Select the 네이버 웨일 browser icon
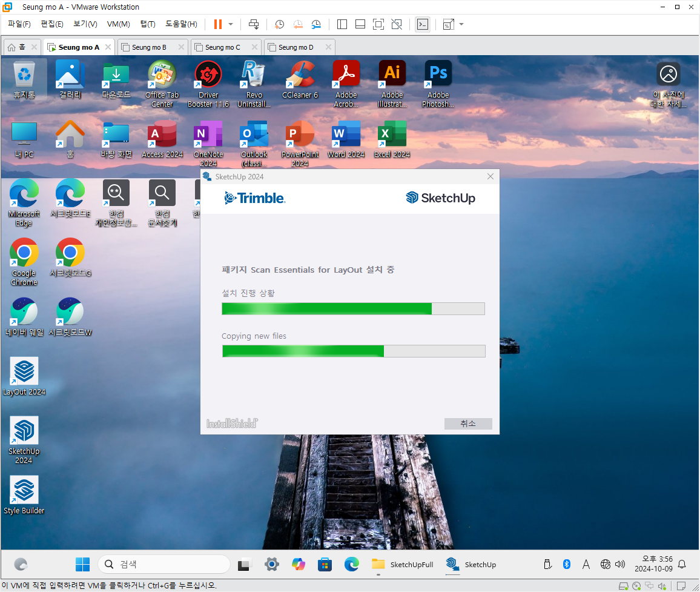Screen dimensions: 700x592 [24, 318]
